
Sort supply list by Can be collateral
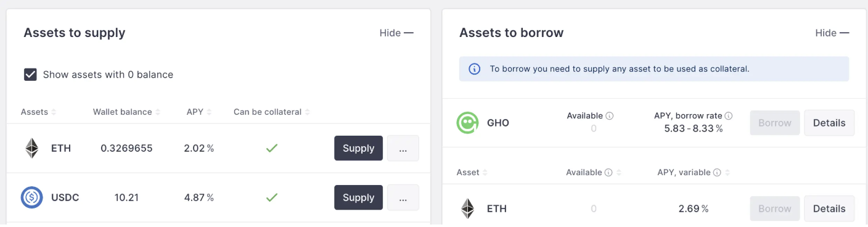(271, 112)
